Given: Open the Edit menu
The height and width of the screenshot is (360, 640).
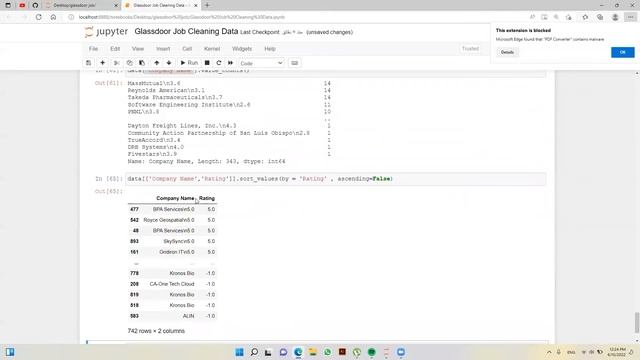Looking at the screenshot, I should pyautogui.click(x=115, y=49).
